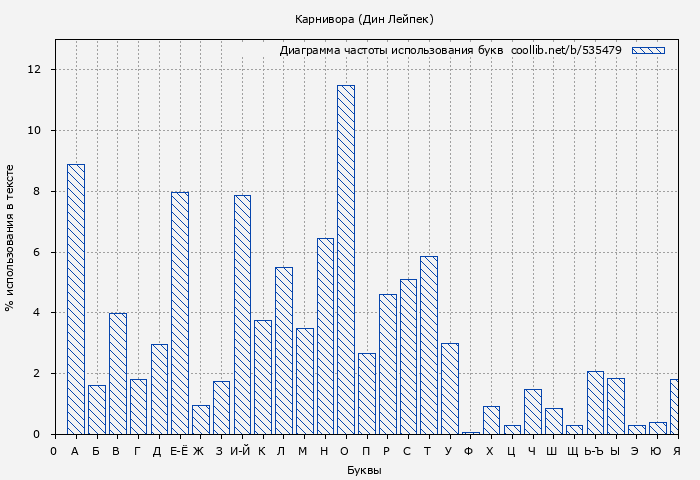The width and height of the screenshot is (700, 480).
Task: Select the tallest bar for letter О
Action: 346,260
